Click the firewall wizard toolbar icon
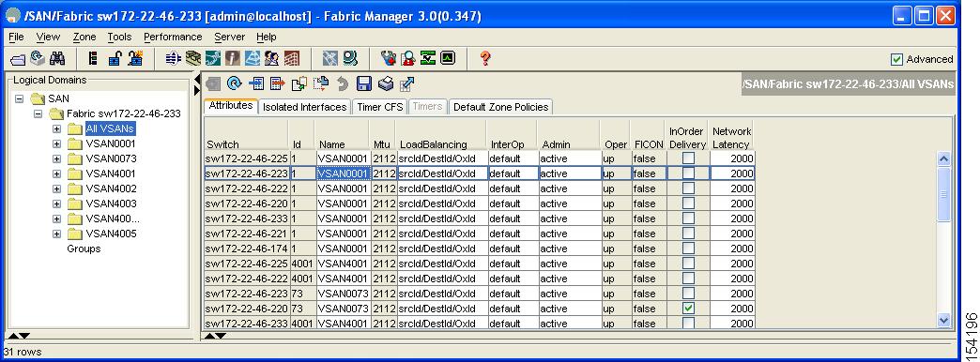 tap(135, 59)
